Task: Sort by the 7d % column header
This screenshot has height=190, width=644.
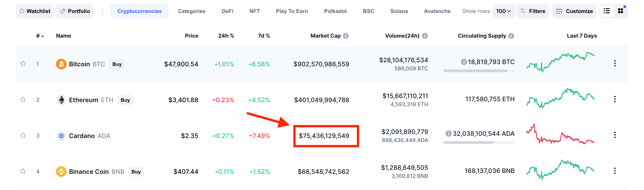Action: coord(264,36)
